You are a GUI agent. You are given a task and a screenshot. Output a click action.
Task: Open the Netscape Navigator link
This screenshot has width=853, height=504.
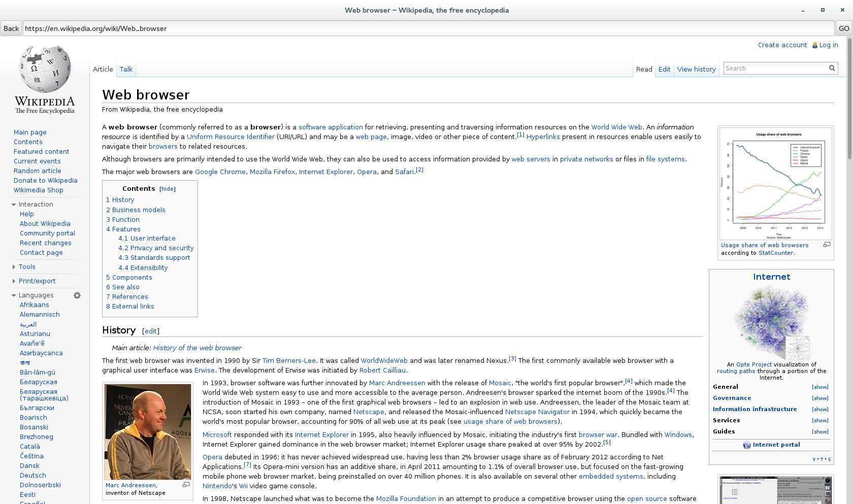click(537, 412)
